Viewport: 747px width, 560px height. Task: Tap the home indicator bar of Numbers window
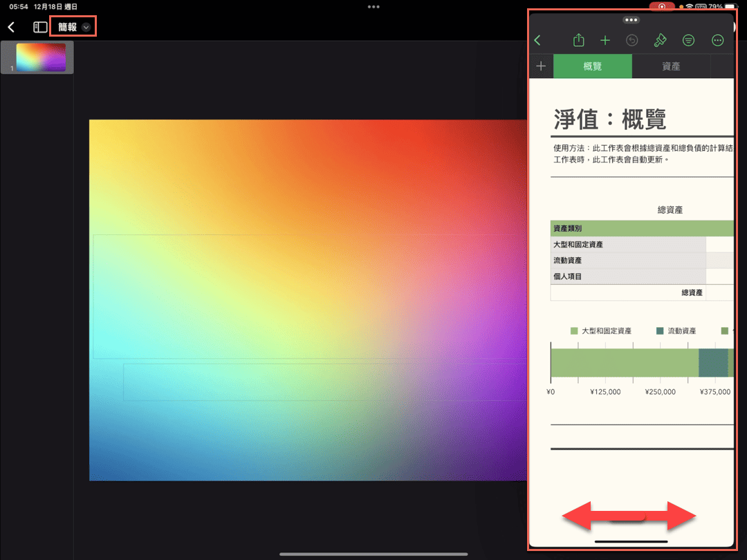point(631,541)
